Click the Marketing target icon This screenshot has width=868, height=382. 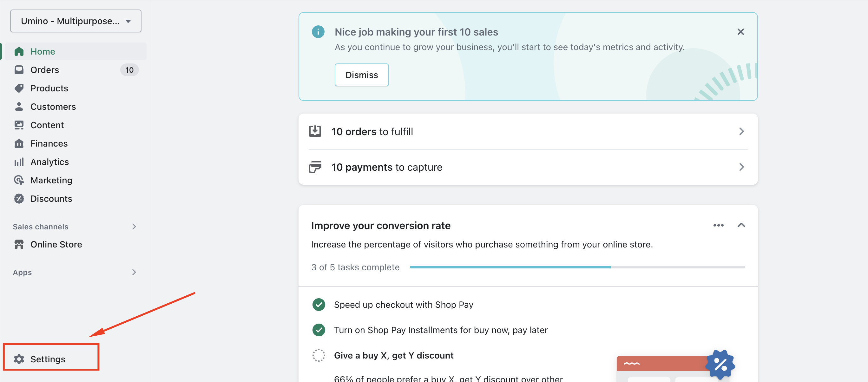point(19,180)
